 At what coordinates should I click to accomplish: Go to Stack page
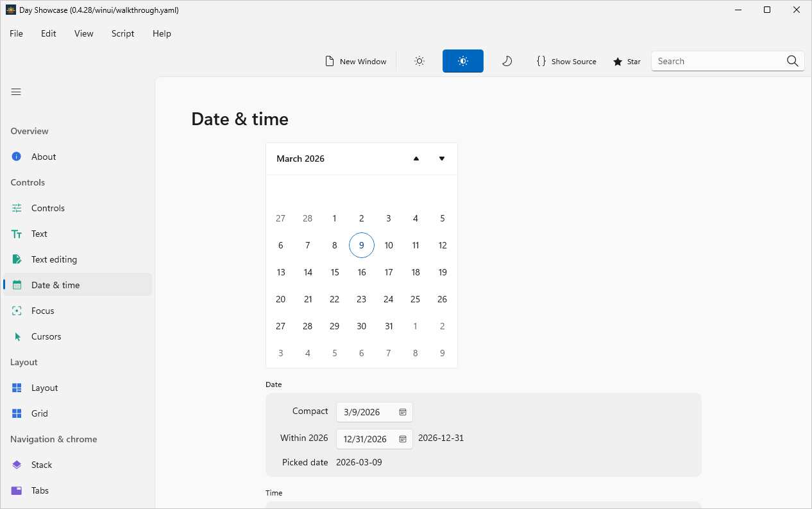point(78,465)
